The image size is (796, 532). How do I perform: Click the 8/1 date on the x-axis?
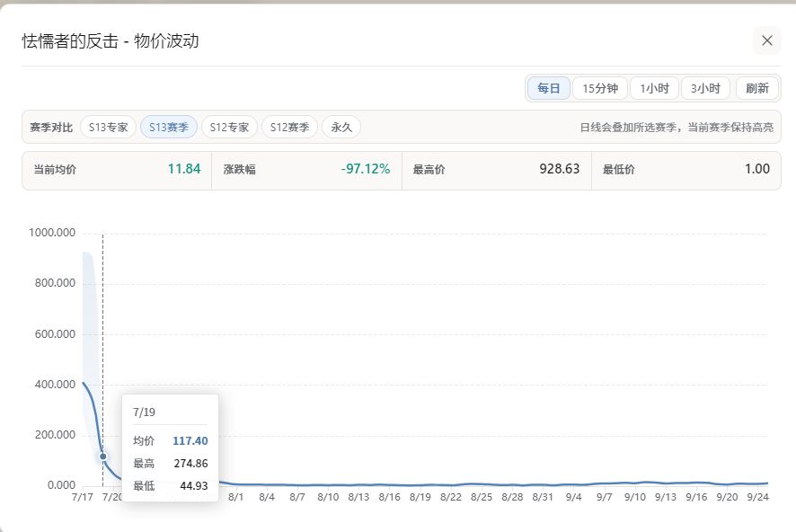tap(236, 497)
